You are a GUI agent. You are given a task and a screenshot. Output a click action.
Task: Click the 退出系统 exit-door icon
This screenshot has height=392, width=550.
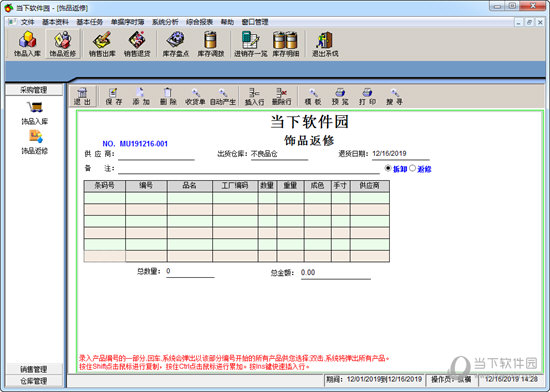[x=325, y=44]
